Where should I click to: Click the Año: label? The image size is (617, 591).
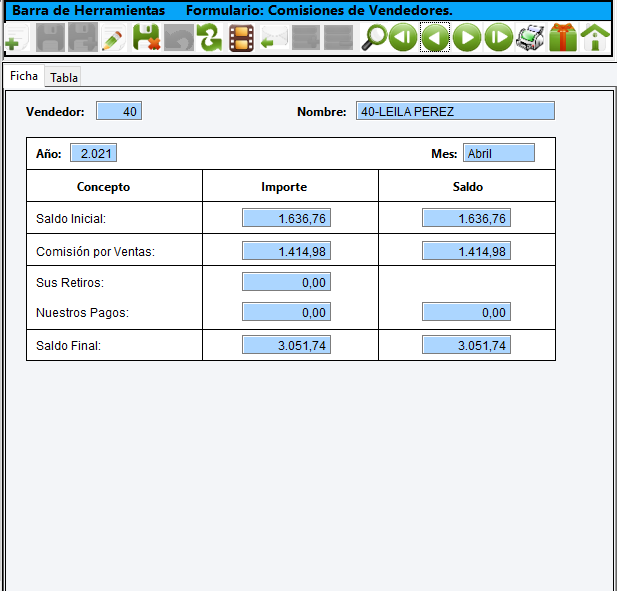point(49,153)
